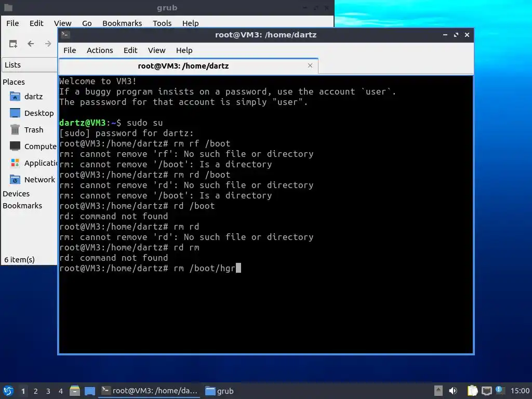Click the update notification tray icon
The height and width of the screenshot is (399, 532).
(x=499, y=390)
